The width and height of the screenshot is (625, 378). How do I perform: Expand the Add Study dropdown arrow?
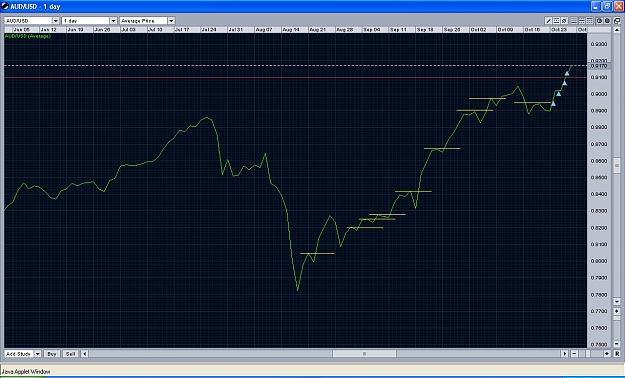37,354
